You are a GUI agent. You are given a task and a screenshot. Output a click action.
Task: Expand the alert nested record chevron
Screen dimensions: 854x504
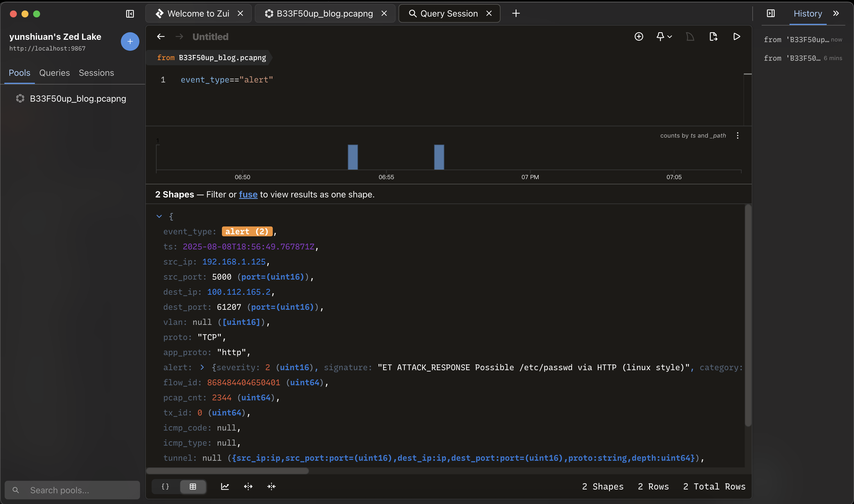click(x=202, y=367)
